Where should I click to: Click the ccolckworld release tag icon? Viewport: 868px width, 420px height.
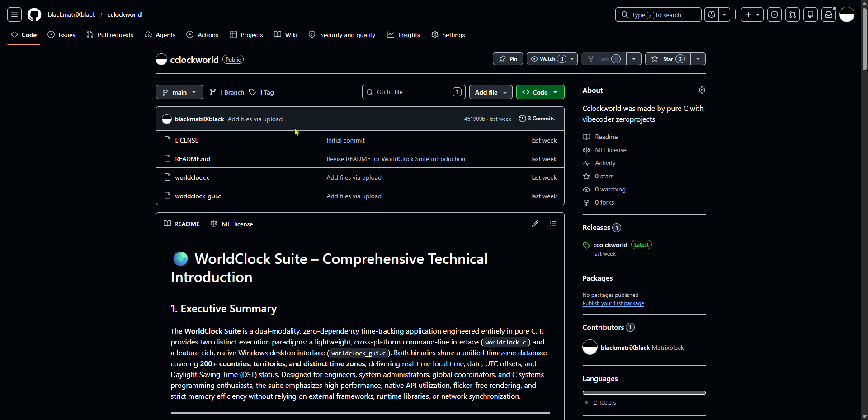[x=586, y=245]
